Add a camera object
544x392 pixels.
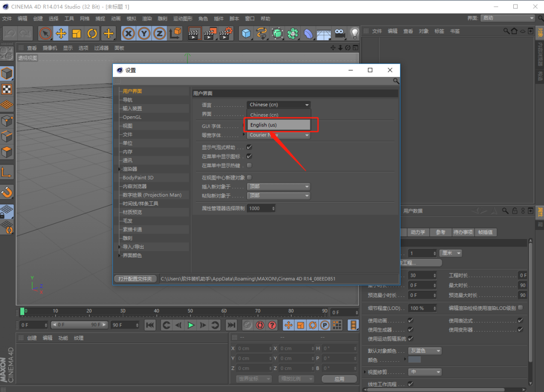(339, 34)
